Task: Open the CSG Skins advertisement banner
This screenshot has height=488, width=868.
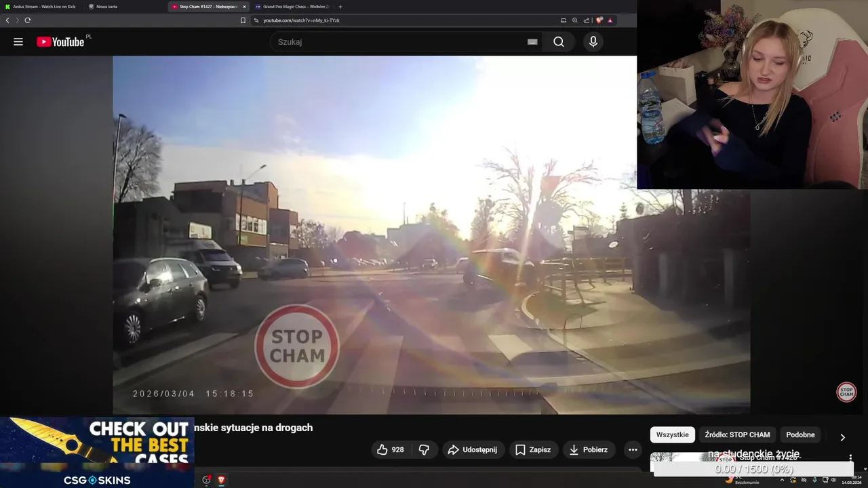Action: [97, 452]
